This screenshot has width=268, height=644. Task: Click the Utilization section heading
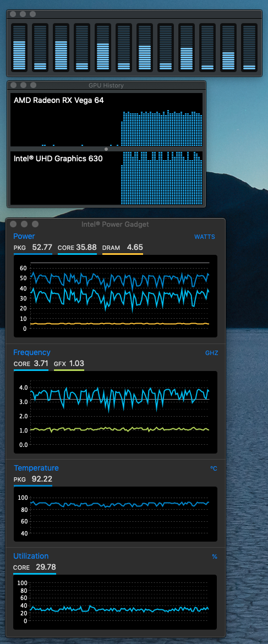31,556
